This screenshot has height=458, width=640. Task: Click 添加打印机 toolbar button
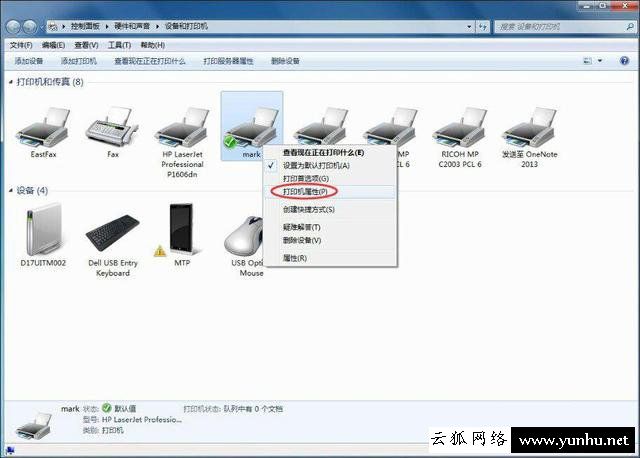(78, 61)
